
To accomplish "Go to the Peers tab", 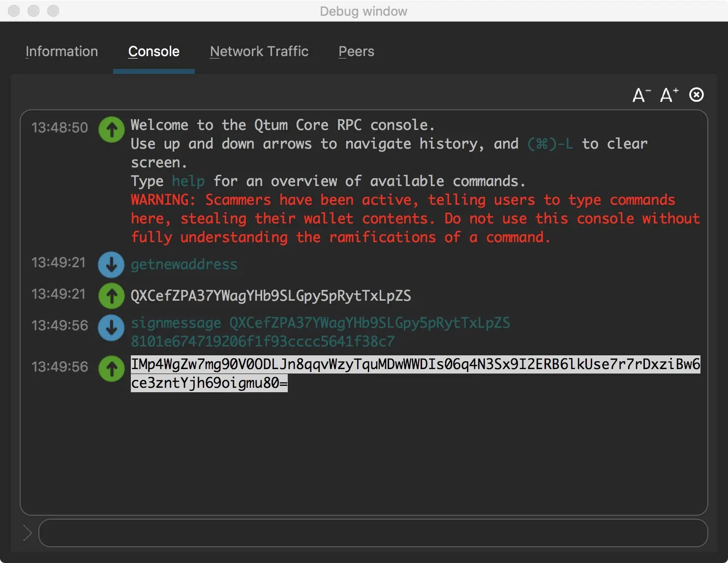I will pyautogui.click(x=357, y=51).
